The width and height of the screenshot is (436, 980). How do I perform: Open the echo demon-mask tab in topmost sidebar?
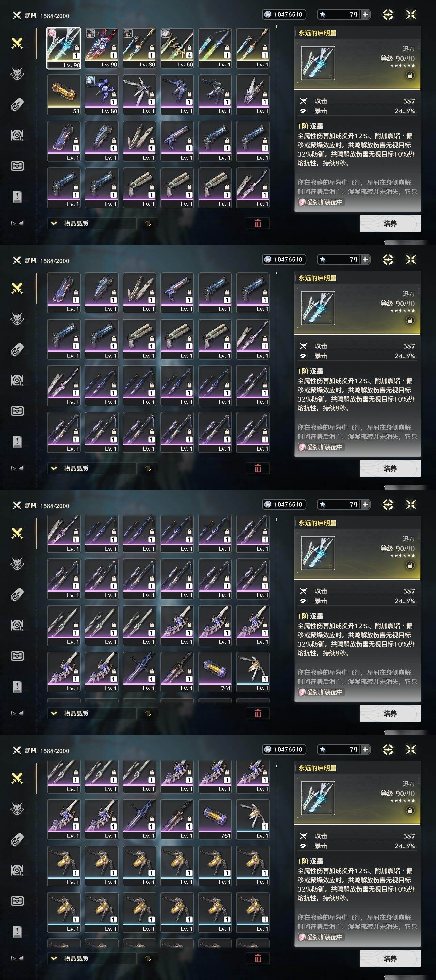pos(17,74)
